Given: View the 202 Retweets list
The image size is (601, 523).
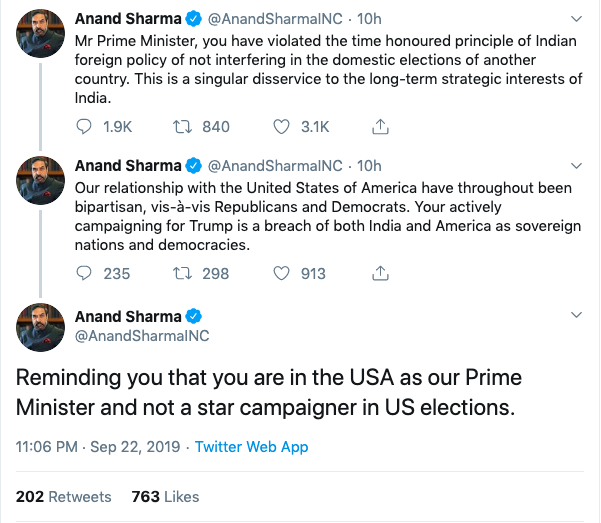Looking at the screenshot, I should (x=64, y=496).
